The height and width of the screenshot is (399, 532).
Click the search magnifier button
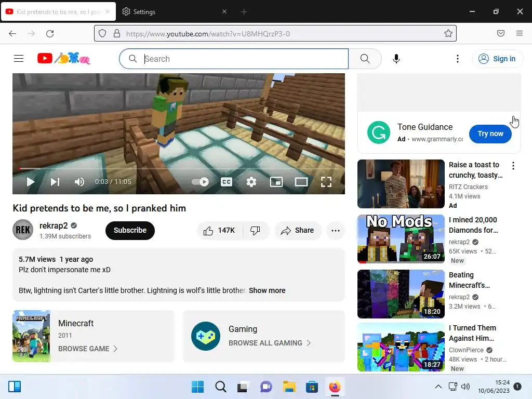[x=365, y=59]
